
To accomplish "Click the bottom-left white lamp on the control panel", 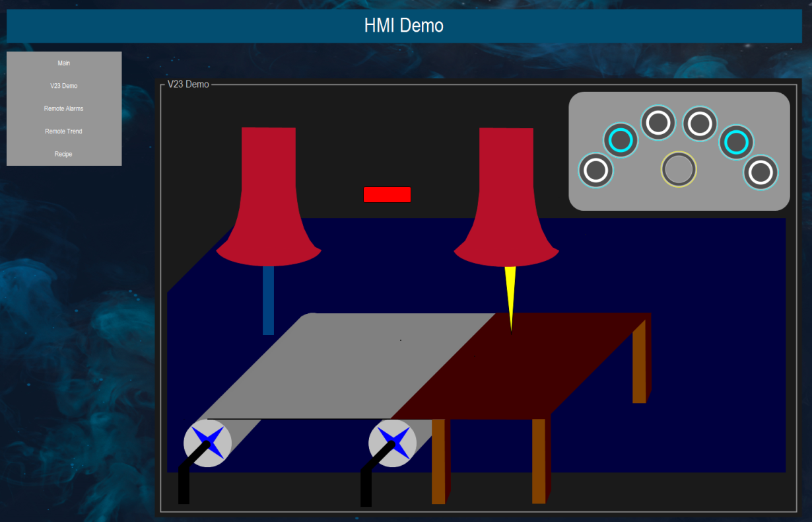I will pyautogui.click(x=595, y=170).
